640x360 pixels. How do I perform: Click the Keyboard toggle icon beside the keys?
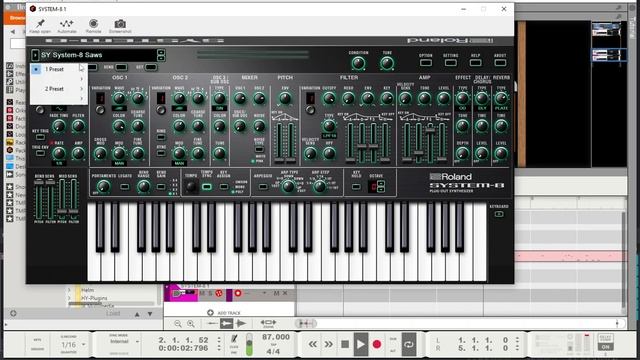coord(499,214)
